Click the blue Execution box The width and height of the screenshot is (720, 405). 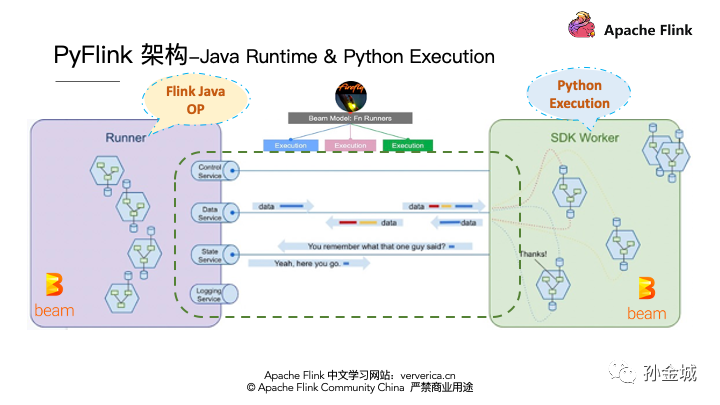[x=291, y=146]
